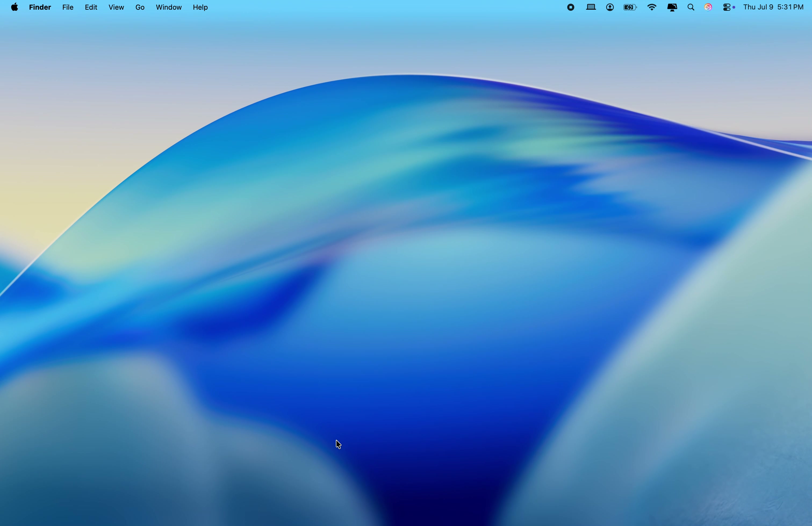Open the Go menu
The width and height of the screenshot is (812, 526).
pos(140,7)
